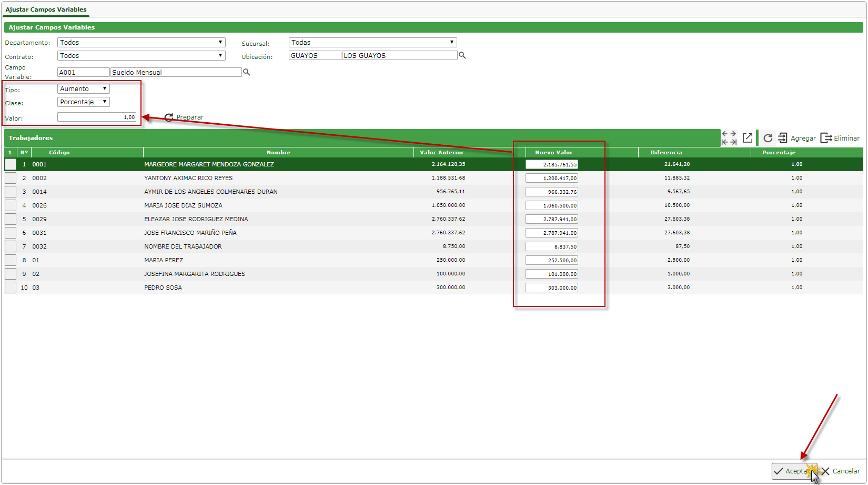Click Eliminar to remove a worker
The height and width of the screenshot is (485, 868).
(840, 138)
